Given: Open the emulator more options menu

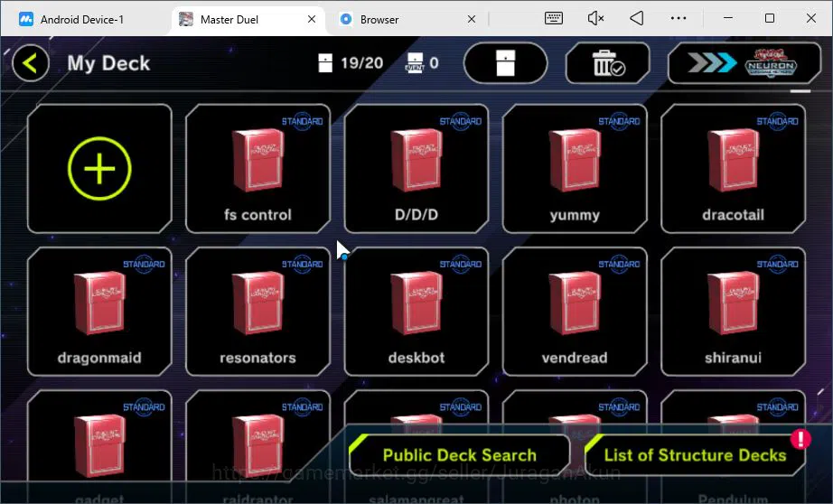Looking at the screenshot, I should tap(679, 19).
